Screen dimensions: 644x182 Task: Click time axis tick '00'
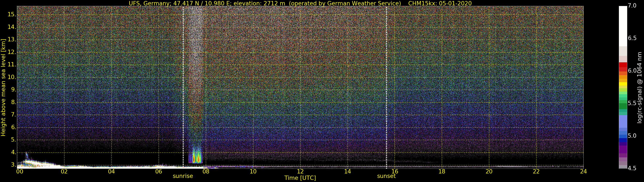[20, 171]
